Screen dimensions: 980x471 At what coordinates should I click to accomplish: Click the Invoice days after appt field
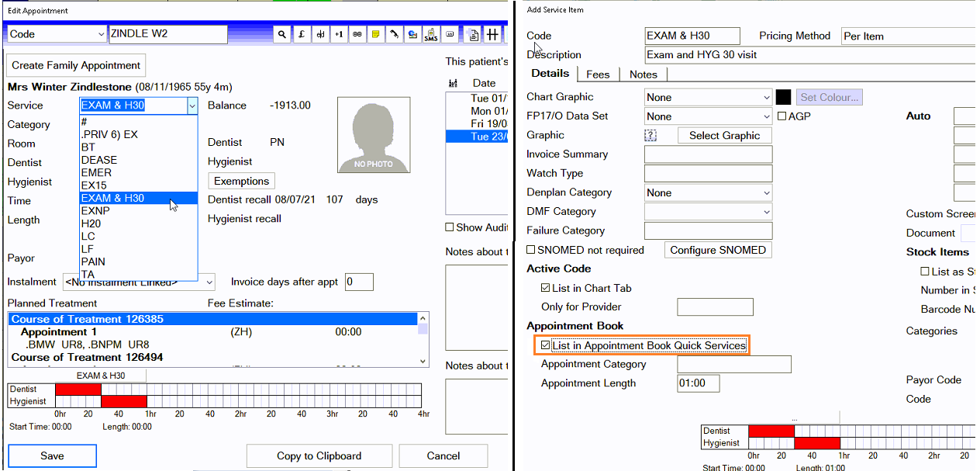(x=359, y=282)
